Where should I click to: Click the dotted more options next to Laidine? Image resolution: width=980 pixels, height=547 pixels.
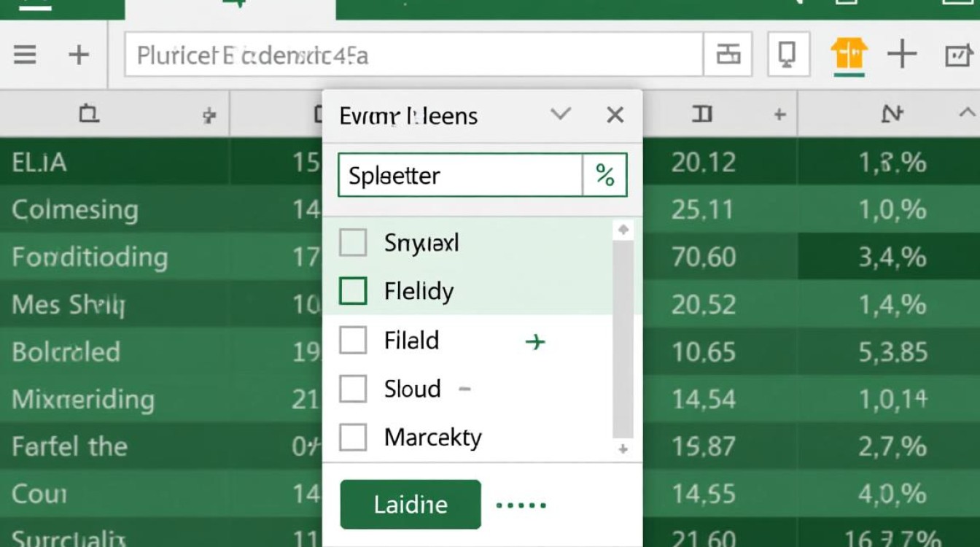521,505
